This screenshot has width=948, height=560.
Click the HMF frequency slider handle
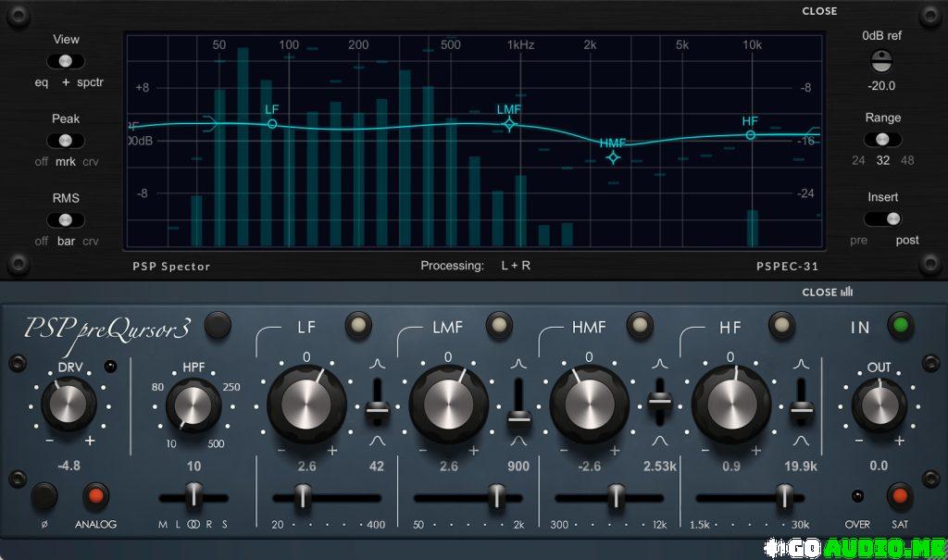(616, 497)
